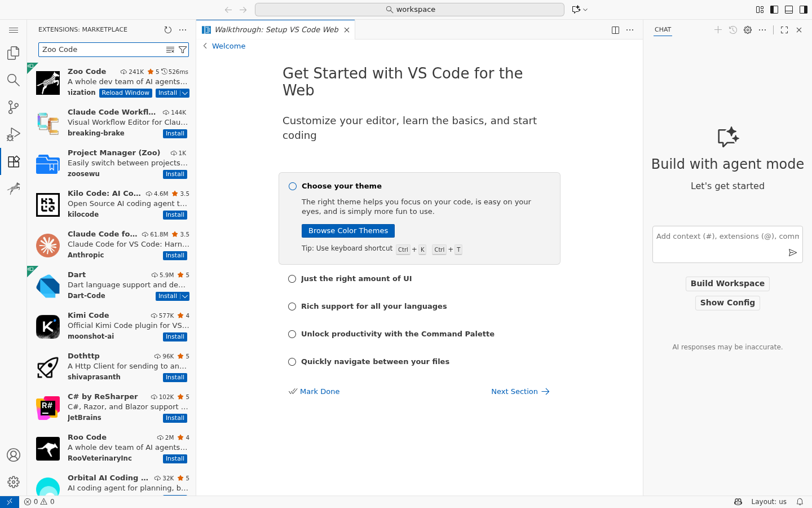Open chat settings gear

click(748, 30)
